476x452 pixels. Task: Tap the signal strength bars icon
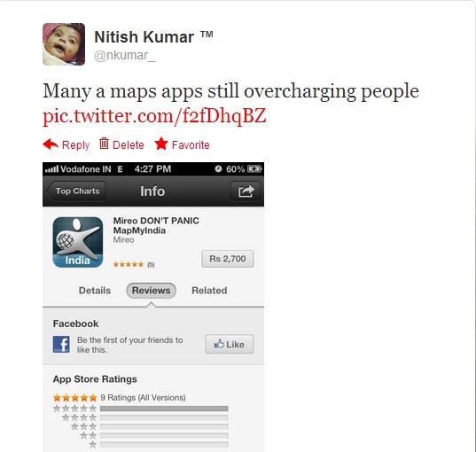[51, 169]
